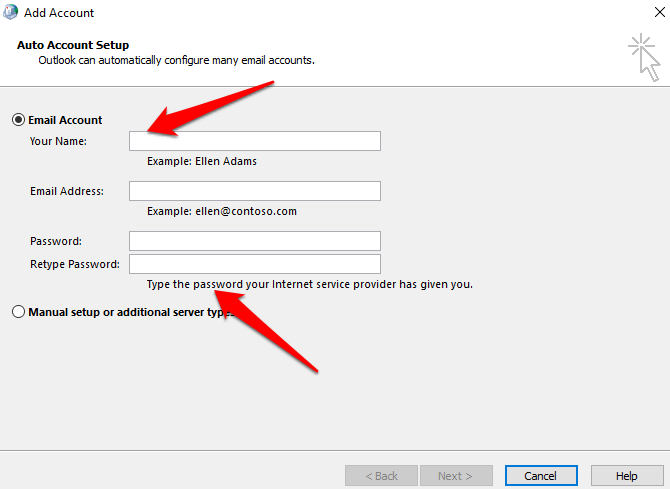Click into the Email Address field
The height and width of the screenshot is (489, 670).
254,191
